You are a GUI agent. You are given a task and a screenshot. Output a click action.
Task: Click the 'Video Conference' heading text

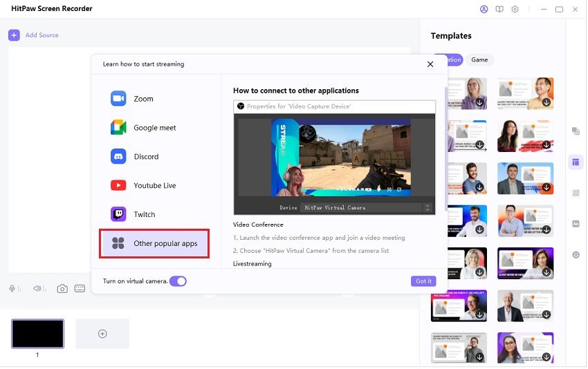[x=258, y=225]
